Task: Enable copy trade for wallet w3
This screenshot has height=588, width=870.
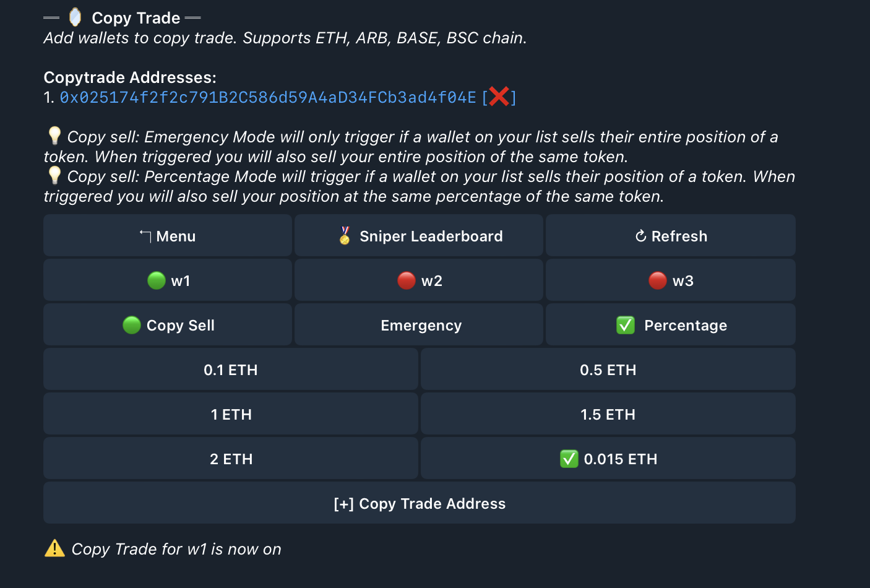Action: pyautogui.click(x=671, y=280)
